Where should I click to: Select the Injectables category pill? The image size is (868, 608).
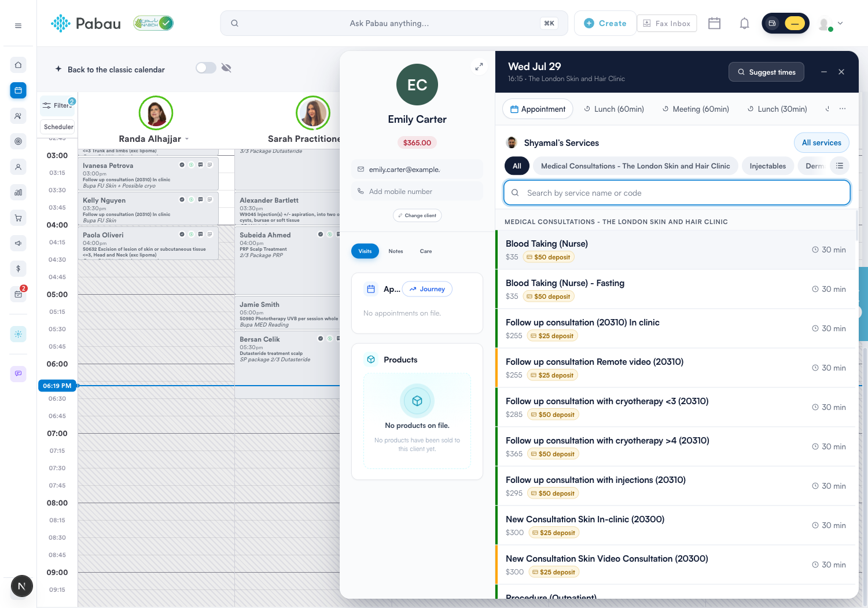coord(768,166)
